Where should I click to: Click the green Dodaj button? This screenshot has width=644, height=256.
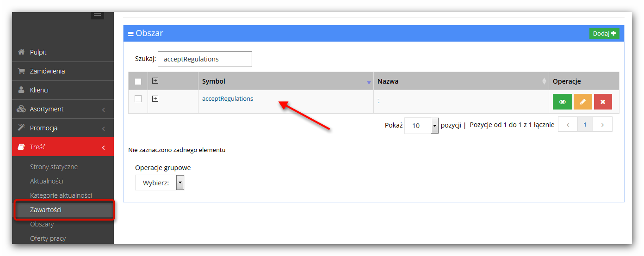(x=604, y=33)
